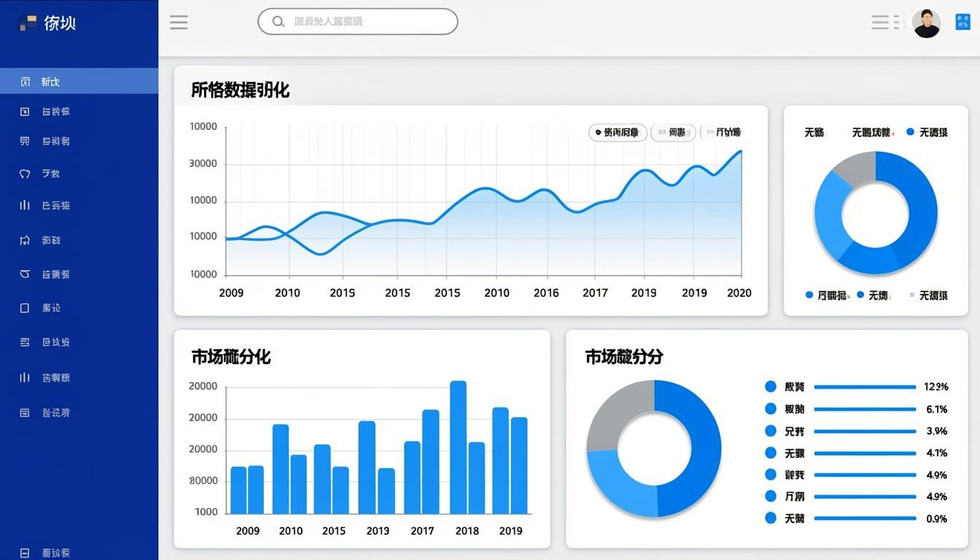The height and width of the screenshot is (560, 980).
Task: Click the magnifier icon in the search field
Action: tap(278, 22)
